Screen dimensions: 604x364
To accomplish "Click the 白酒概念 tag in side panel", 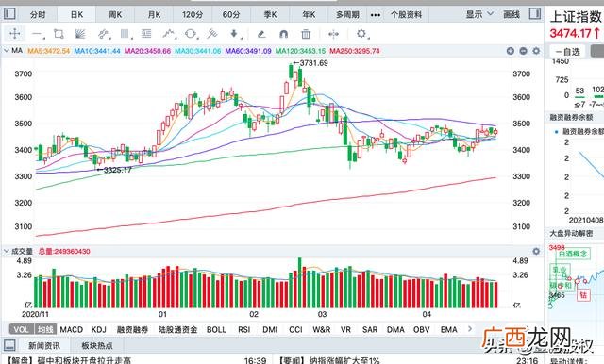I will [x=573, y=254].
